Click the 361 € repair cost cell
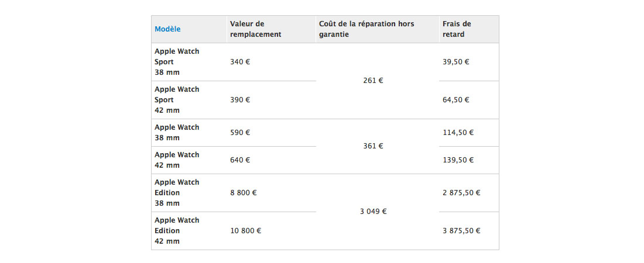The width and height of the screenshot is (644, 263). (x=374, y=146)
